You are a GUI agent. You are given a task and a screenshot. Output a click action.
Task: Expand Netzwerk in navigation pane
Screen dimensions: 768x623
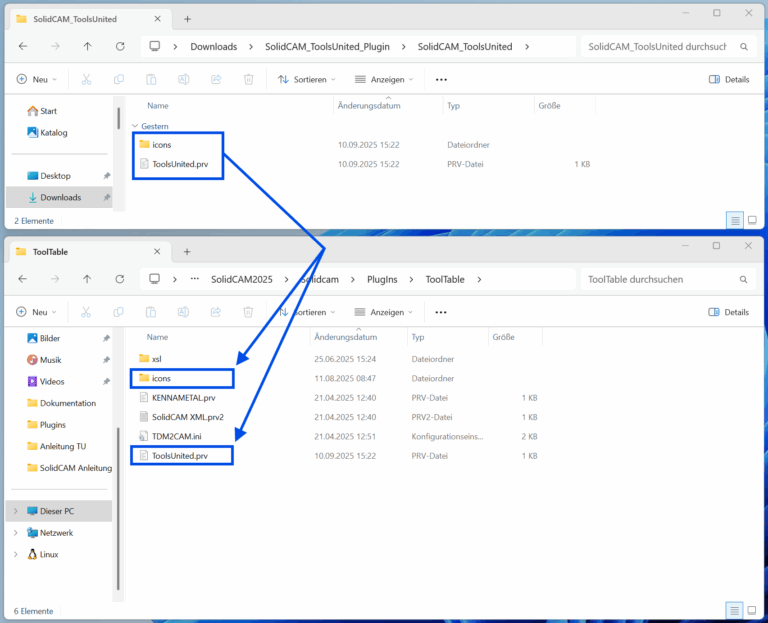[x=16, y=533]
